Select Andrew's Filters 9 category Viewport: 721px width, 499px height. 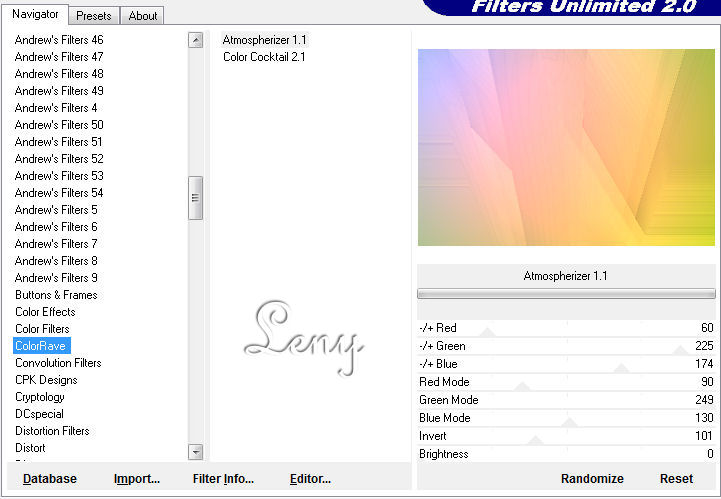click(x=56, y=278)
